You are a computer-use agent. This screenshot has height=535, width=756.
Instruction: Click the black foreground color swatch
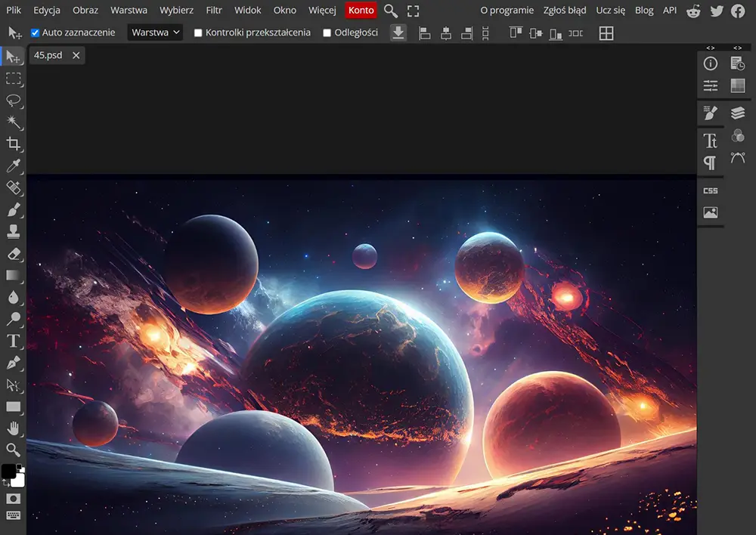click(x=8, y=471)
